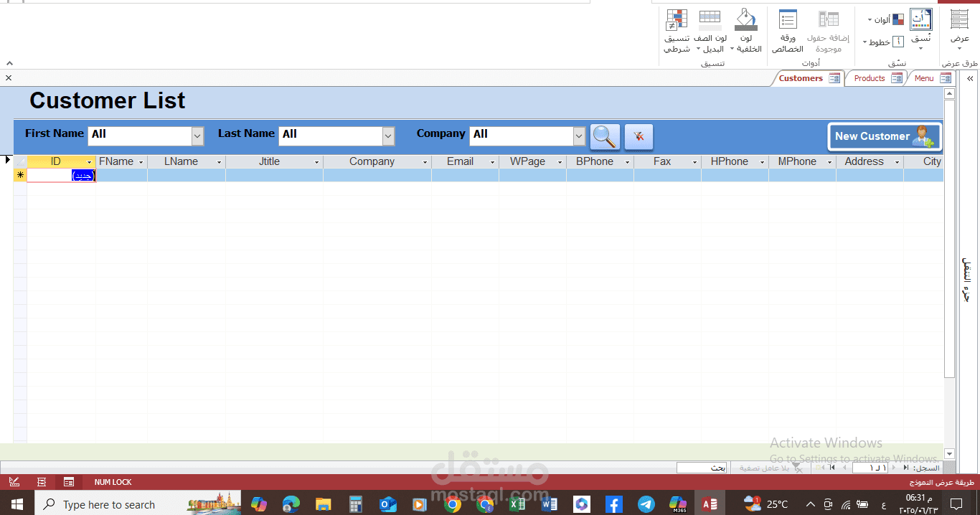Image resolution: width=980 pixels, height=515 pixels.
Task: Click the Jtitle column header
Action: tap(274, 162)
